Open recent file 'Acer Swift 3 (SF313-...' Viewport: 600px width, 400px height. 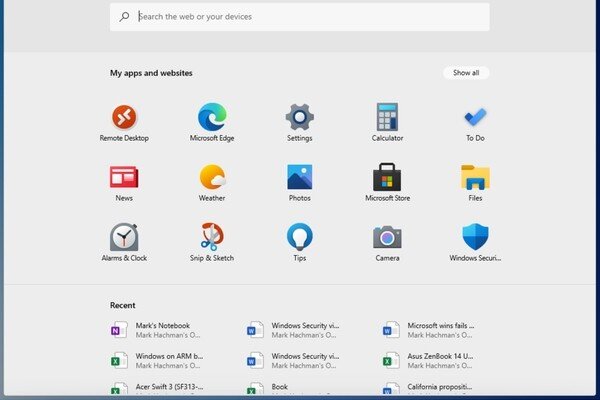pos(157,389)
